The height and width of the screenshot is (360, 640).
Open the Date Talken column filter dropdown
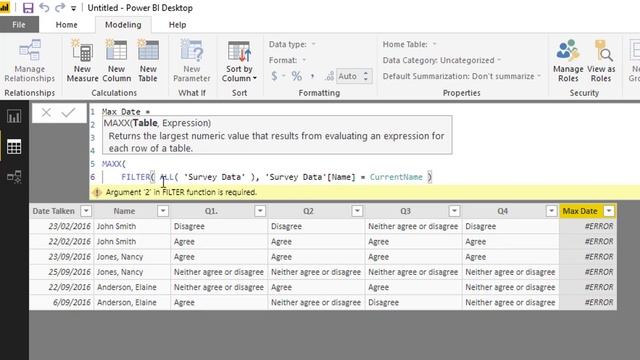[x=86, y=211]
